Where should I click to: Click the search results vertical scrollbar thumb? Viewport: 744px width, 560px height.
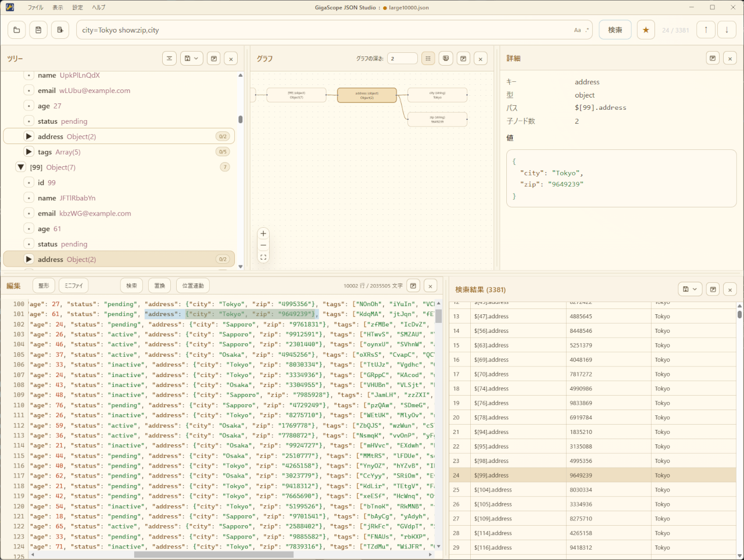pos(739,314)
